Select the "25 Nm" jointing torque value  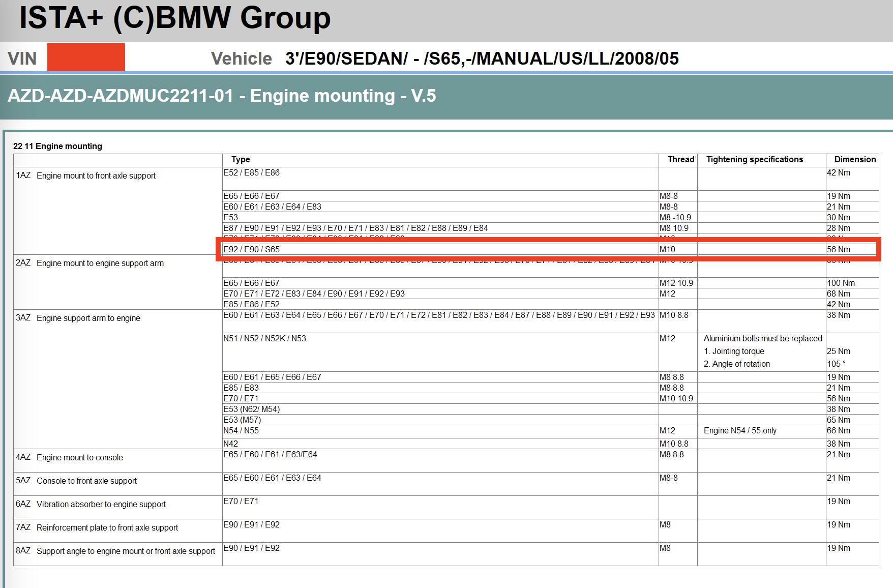click(x=839, y=351)
